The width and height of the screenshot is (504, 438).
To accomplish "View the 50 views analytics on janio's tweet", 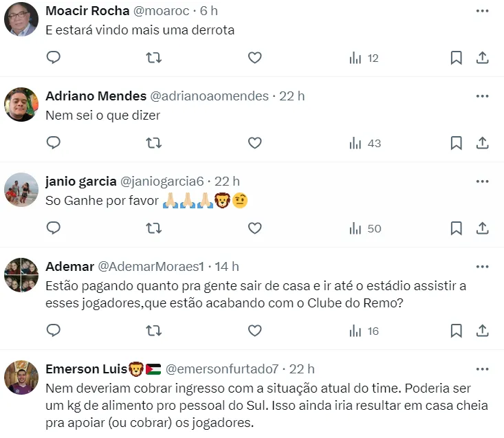I will [x=364, y=228].
